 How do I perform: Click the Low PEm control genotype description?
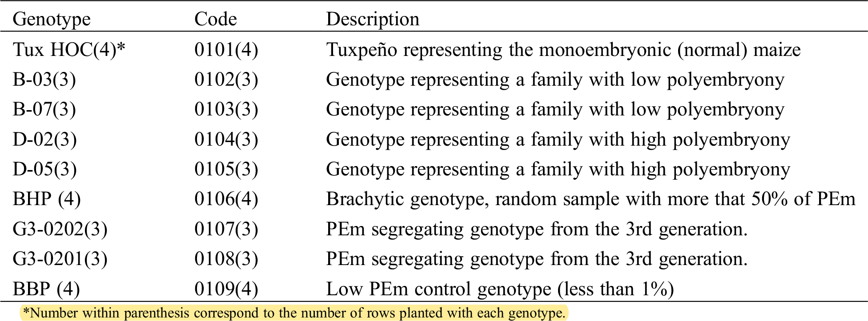pyautogui.click(x=500, y=289)
